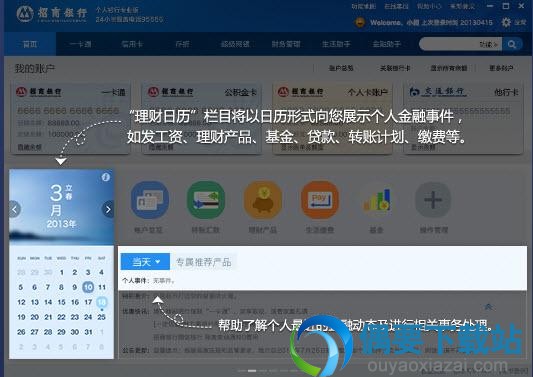Go to next month in calendar
This screenshot has width=533, height=377.
[108, 209]
